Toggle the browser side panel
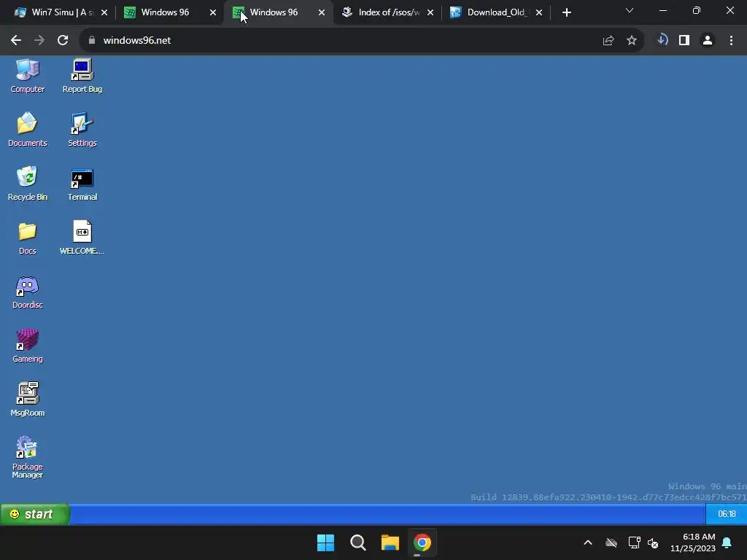This screenshot has width=747, height=560. [x=684, y=41]
